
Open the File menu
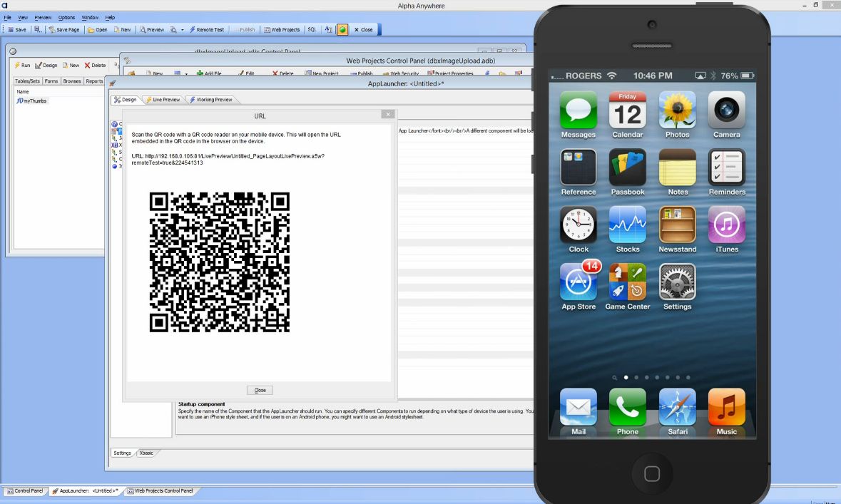[x=8, y=17]
